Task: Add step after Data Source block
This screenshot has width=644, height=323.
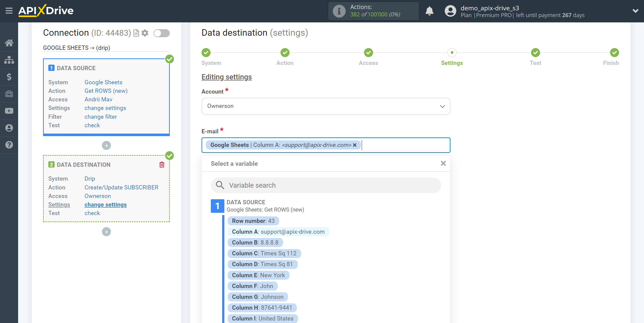Action: pyautogui.click(x=106, y=145)
